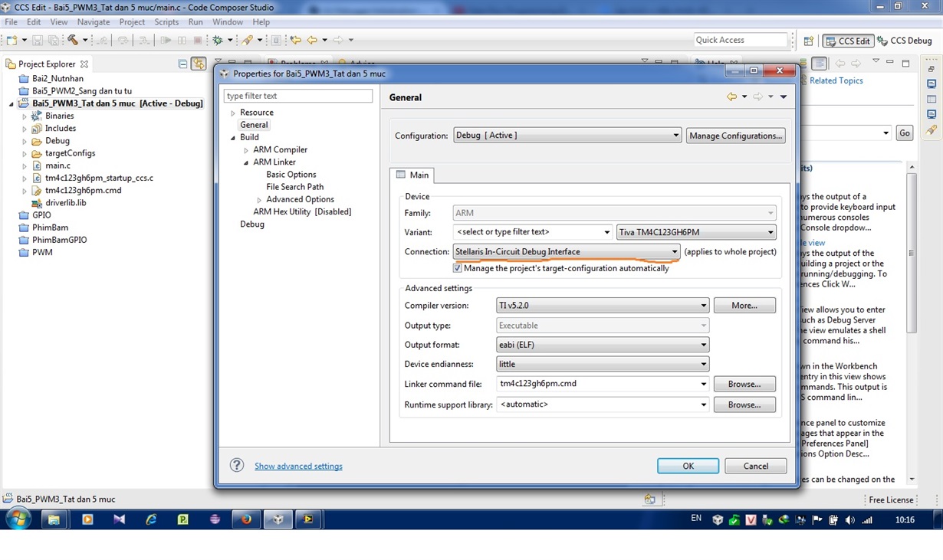
Task: Open Variant filter dropdown
Action: tap(606, 232)
